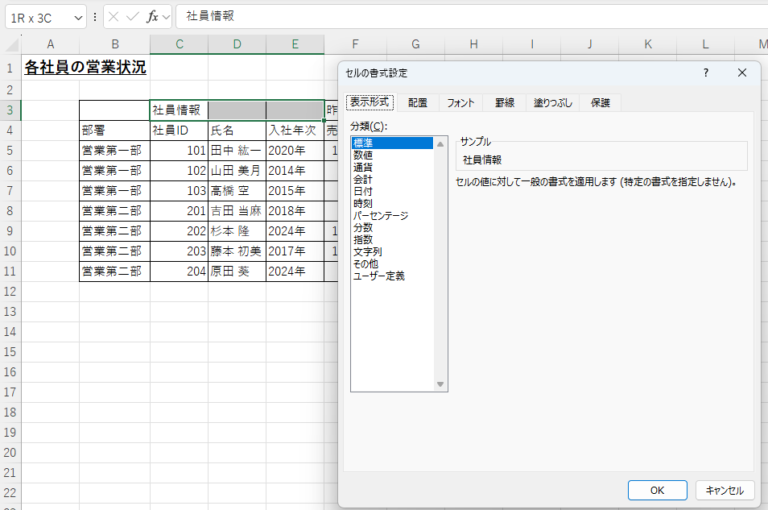Open the Name Box dropdown arrow
The width and height of the screenshot is (768, 510).
point(78,18)
